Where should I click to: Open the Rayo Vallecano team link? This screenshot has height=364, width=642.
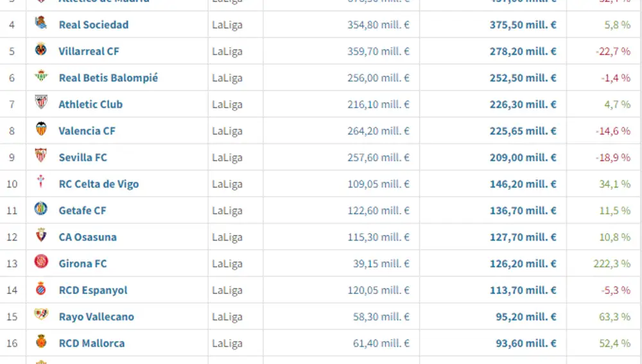click(96, 317)
